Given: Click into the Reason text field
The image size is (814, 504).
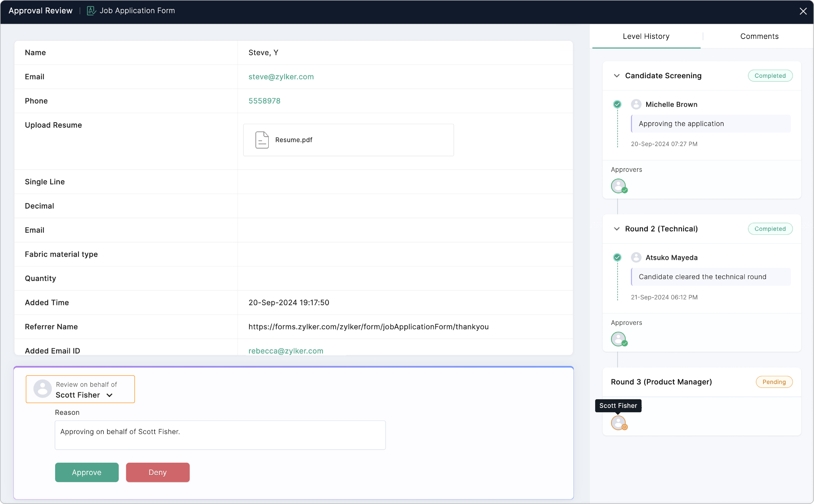Looking at the screenshot, I should coord(220,435).
